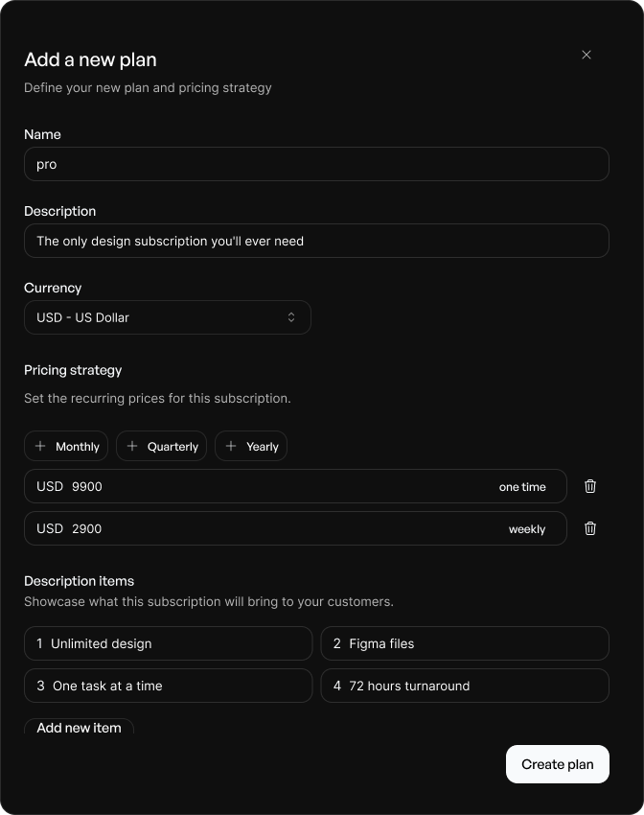Edit the Description field about design subscription

click(x=316, y=241)
